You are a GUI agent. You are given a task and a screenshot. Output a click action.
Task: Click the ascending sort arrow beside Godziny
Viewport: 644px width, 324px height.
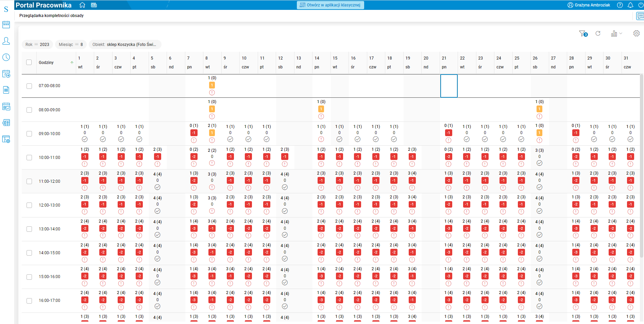72,63
